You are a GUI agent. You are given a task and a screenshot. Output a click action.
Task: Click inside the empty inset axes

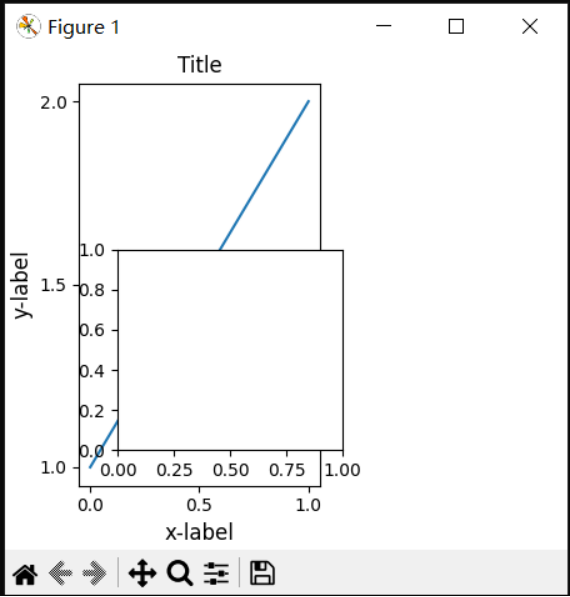[x=231, y=350]
